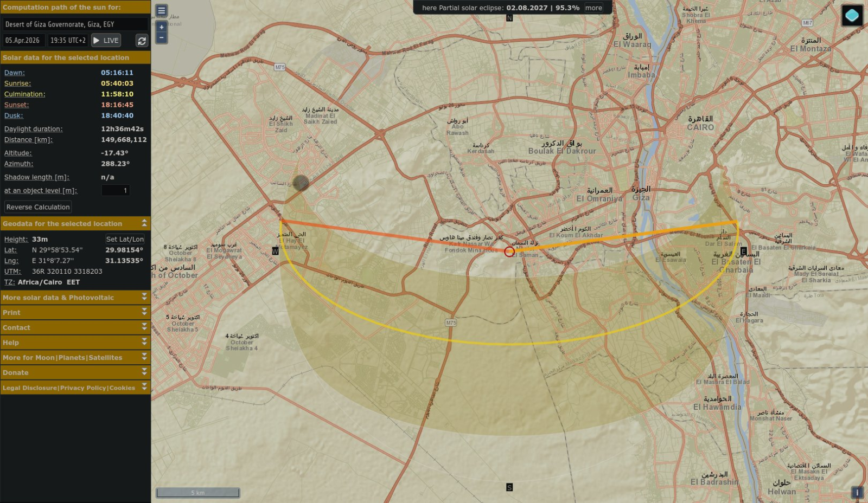Click the date field 05.Apr.2026
The height and width of the screenshot is (503, 868).
(23, 41)
